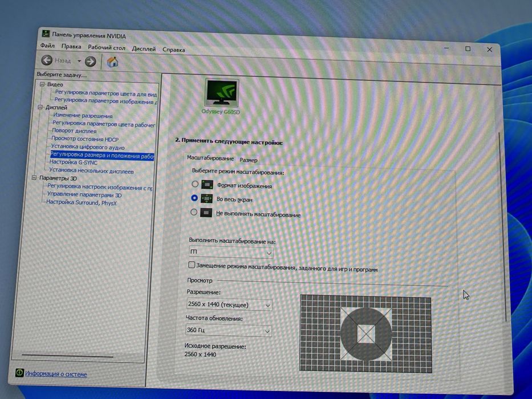
Task: Select the Во весь экран radio button
Action: (194, 198)
